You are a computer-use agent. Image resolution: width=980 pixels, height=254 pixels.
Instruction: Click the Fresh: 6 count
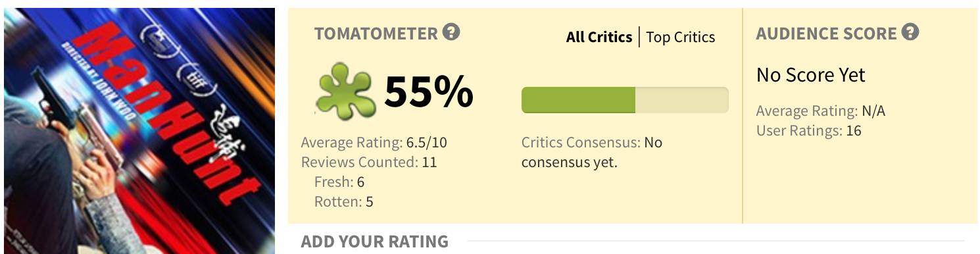click(x=339, y=182)
